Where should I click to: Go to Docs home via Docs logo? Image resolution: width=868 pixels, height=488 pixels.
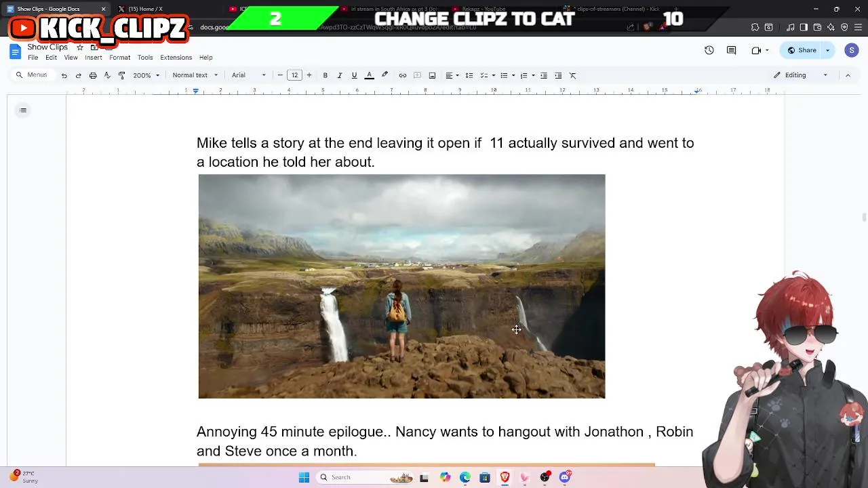click(x=15, y=52)
